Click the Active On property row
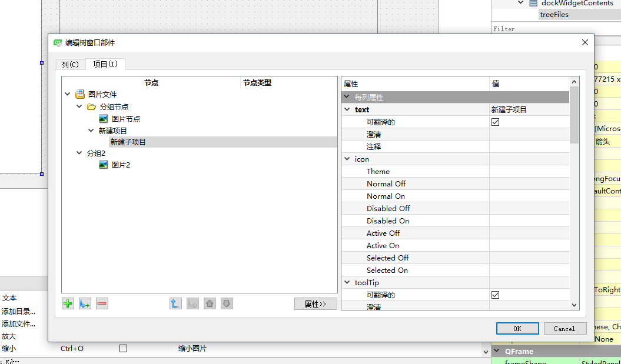The image size is (621, 364). pos(455,246)
